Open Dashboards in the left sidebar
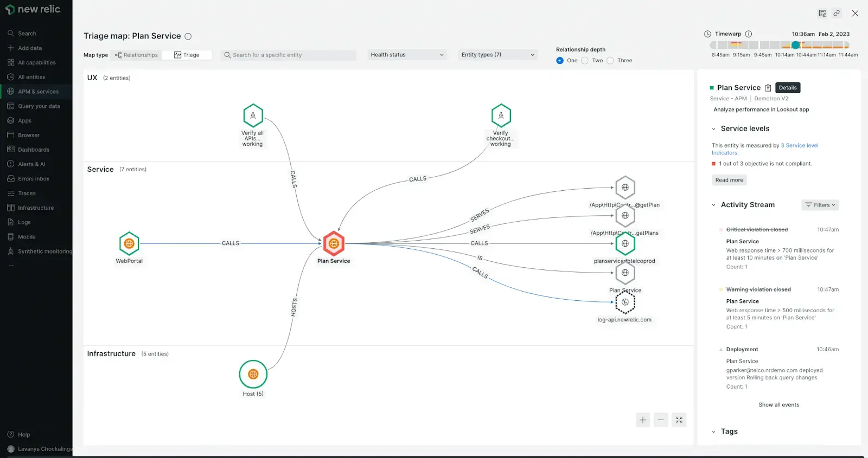Viewport: 868px width, 458px height. (34, 150)
